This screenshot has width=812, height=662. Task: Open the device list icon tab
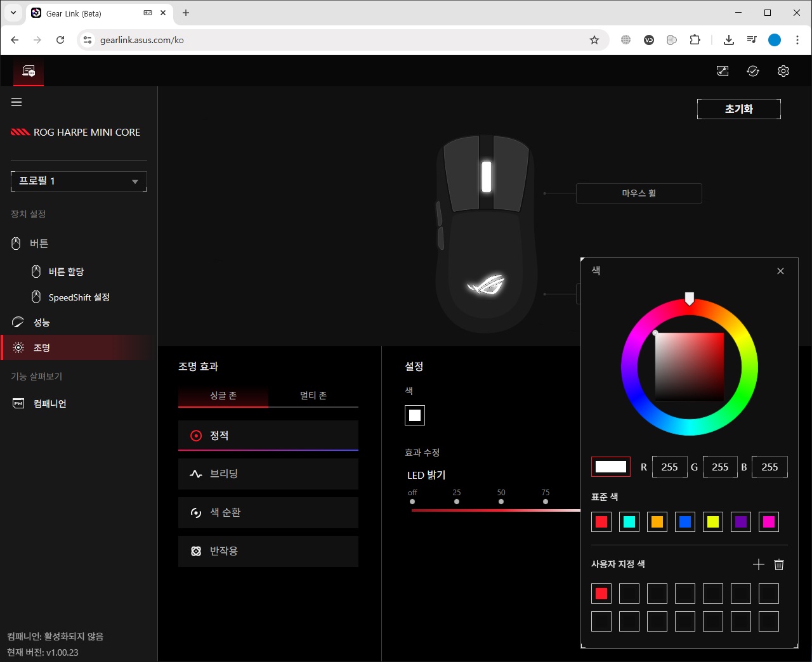29,71
